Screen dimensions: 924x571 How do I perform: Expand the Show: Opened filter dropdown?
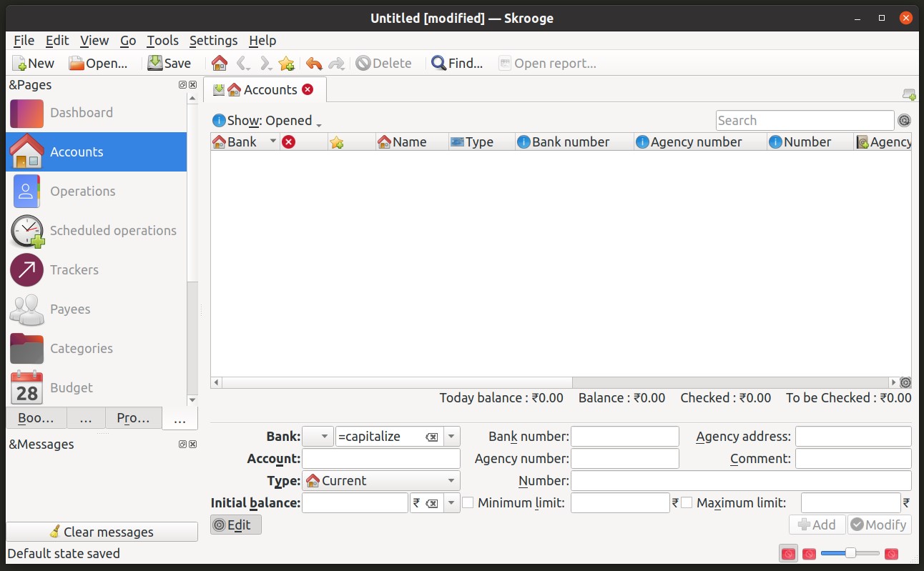tap(269, 121)
